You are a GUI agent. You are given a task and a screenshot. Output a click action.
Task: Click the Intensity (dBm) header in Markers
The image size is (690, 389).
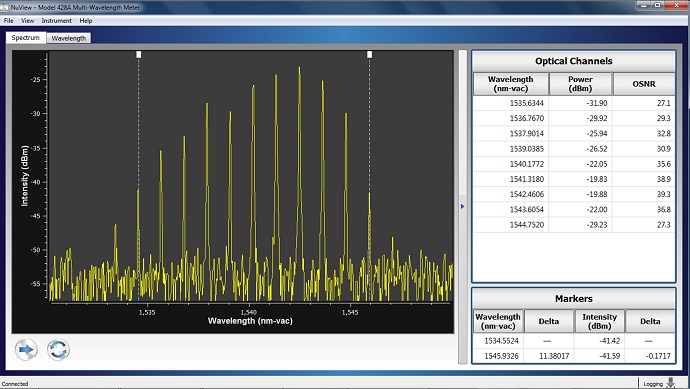[x=599, y=321]
